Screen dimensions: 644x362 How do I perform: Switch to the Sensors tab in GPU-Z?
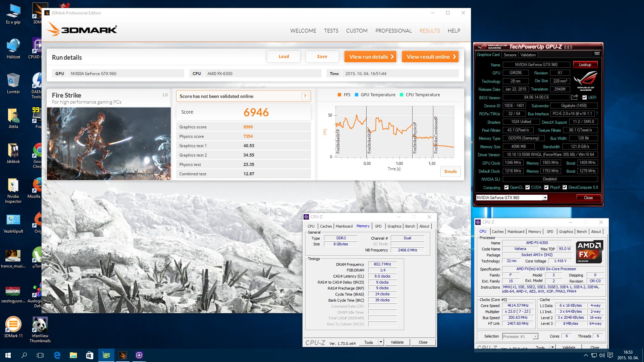[x=510, y=55]
